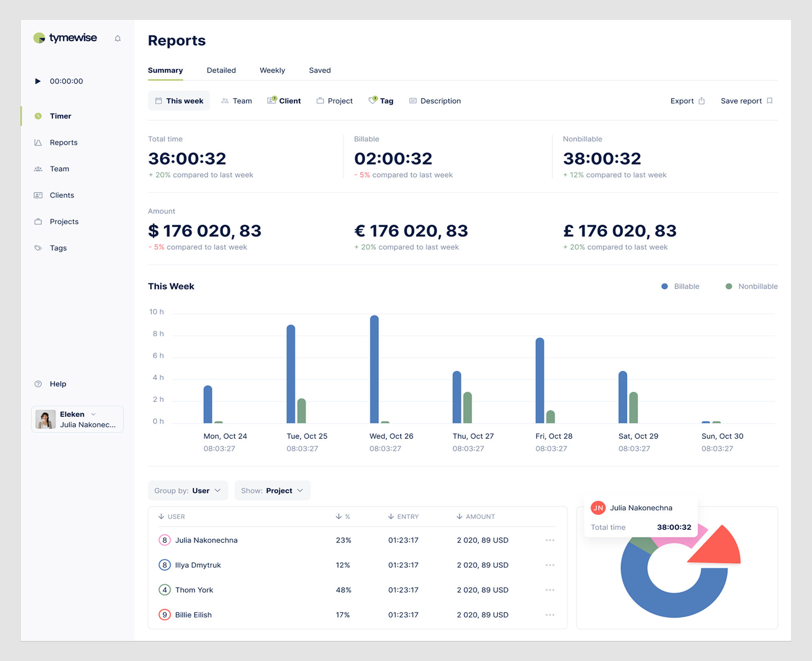Click the Export share icon
This screenshot has height=661, width=812.
point(702,101)
